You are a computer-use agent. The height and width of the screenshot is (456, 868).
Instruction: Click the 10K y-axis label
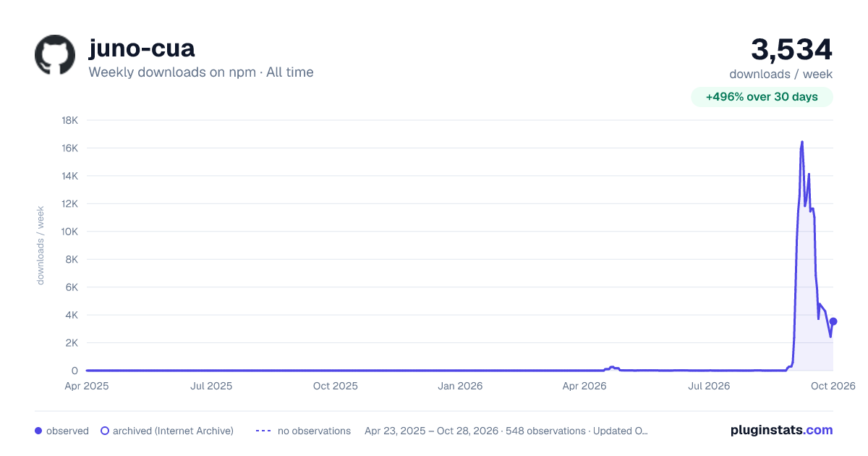point(70,232)
